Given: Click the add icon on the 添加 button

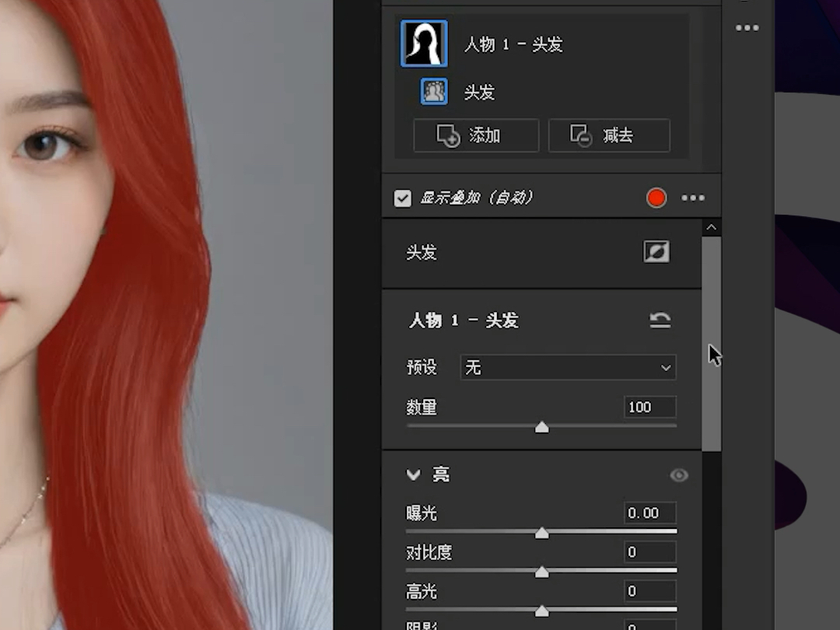Looking at the screenshot, I should (446, 135).
